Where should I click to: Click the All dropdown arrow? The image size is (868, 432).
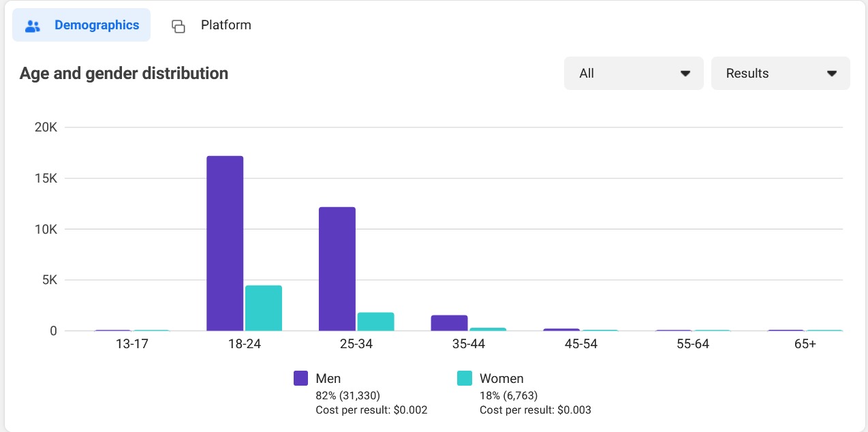pos(685,74)
